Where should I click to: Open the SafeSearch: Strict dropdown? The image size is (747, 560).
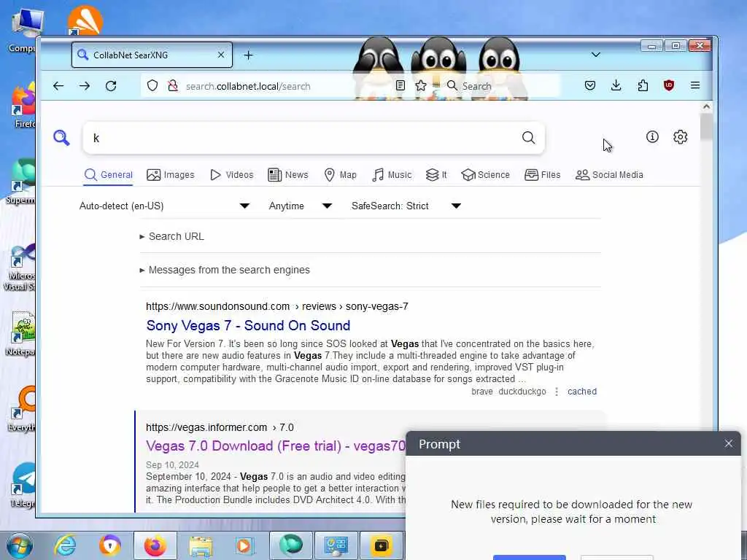406,206
